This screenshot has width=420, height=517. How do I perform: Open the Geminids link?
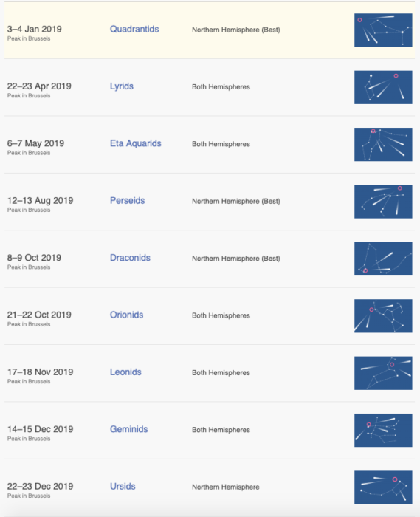pos(128,429)
